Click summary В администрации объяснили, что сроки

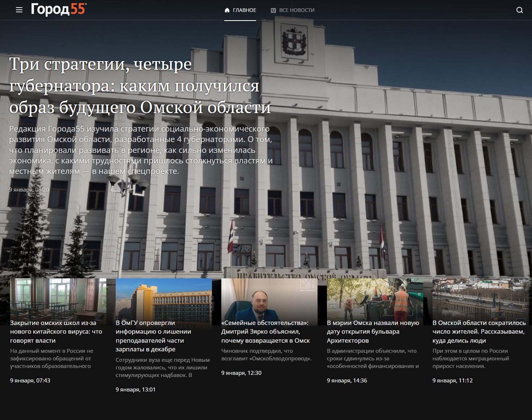[x=373, y=359]
